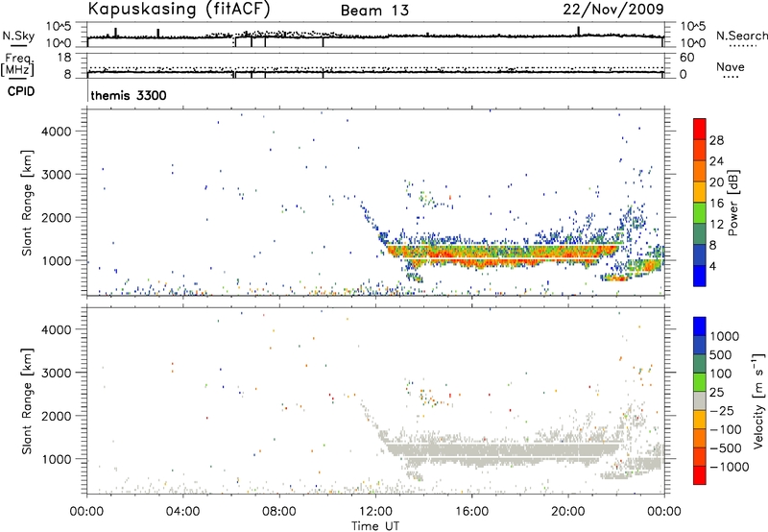Select the Freq. [MHz] axis label
768x532 pixels.
click(17, 65)
